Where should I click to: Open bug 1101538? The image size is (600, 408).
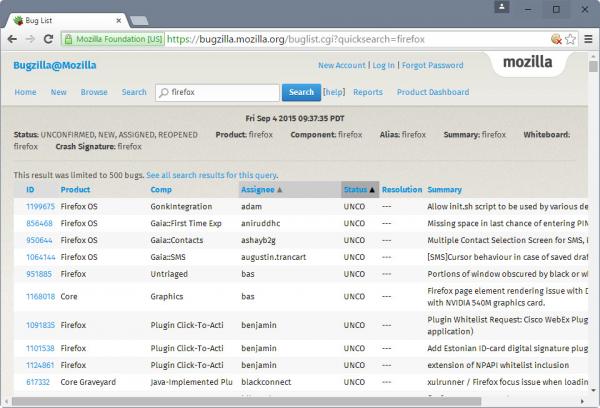(x=40, y=348)
